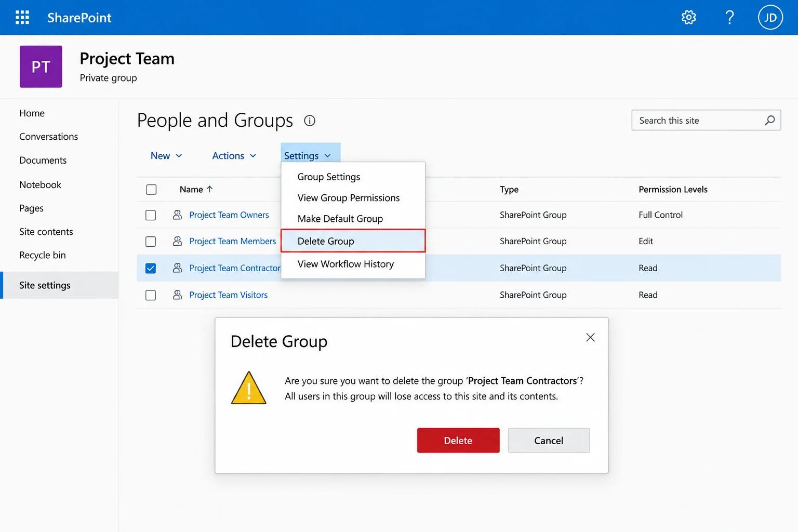The image size is (798, 532).
Task: Select Delete Group in the Settings menu
Action: coord(353,241)
